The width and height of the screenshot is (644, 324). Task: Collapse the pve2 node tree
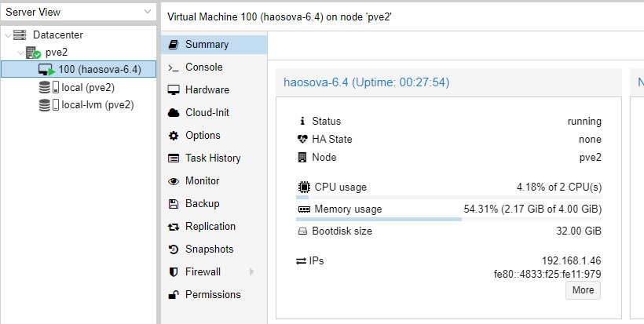(x=20, y=53)
